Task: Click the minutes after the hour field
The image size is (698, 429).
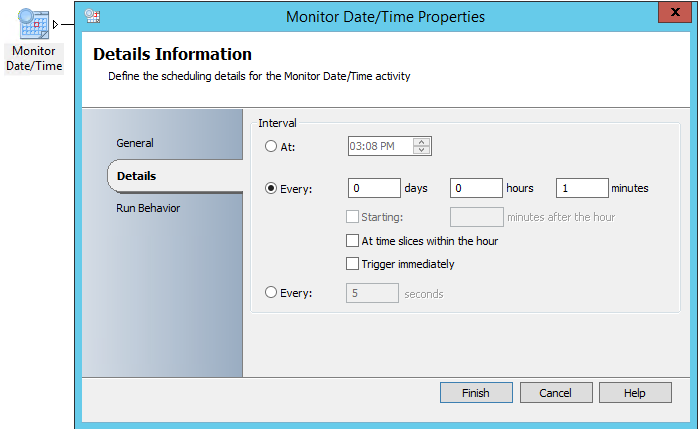Action: [x=477, y=217]
